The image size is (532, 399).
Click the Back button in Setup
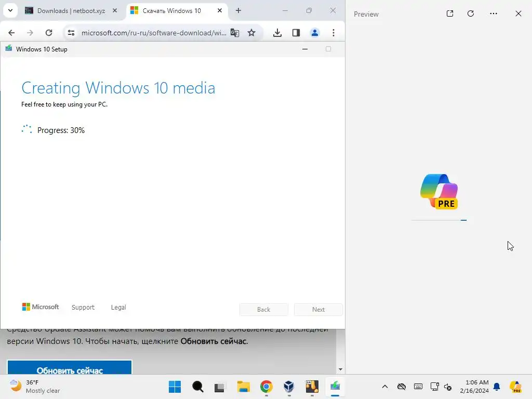click(x=263, y=310)
